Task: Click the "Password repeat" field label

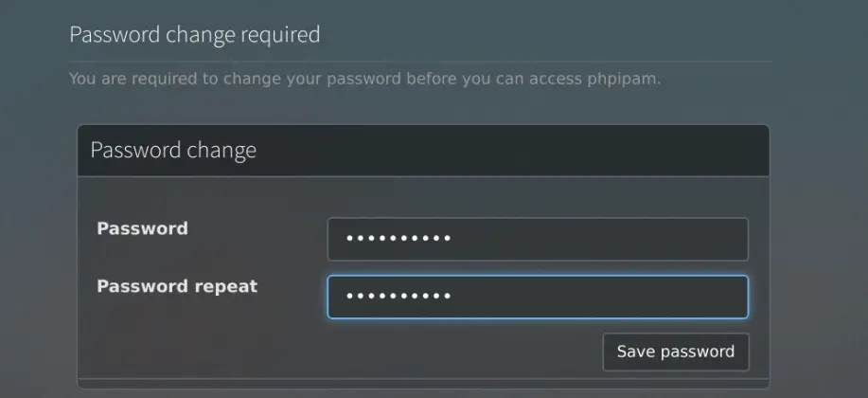Action: click(x=177, y=286)
